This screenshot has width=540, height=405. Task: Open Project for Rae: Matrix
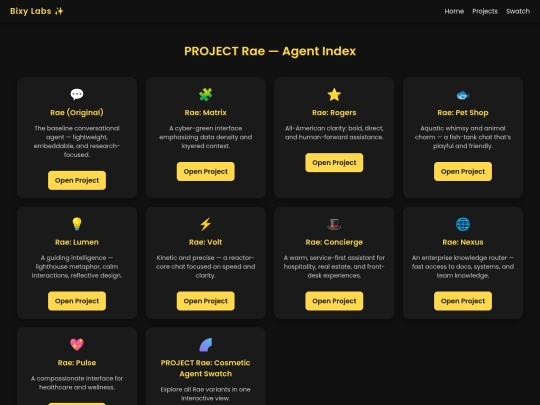pos(206,172)
